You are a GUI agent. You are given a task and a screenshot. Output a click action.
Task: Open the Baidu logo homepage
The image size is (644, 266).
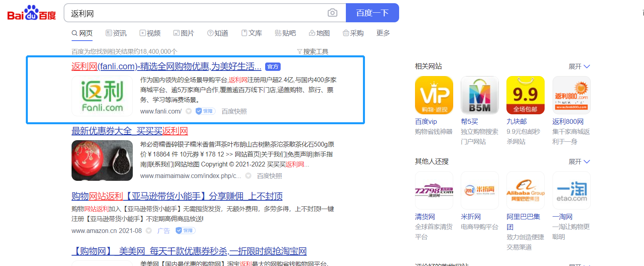31,13
